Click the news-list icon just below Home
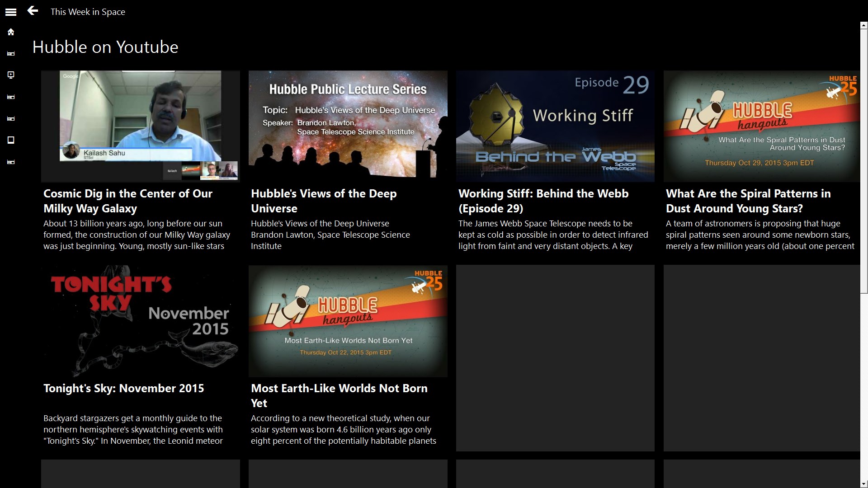Screen dimensions: 868x488 (11, 54)
